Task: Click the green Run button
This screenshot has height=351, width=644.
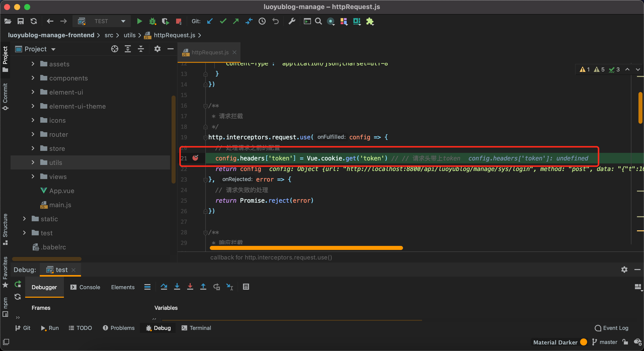Action: [x=139, y=21]
